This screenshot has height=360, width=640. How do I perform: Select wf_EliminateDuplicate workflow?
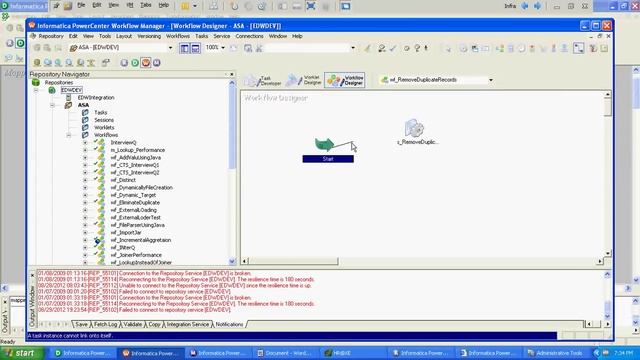tap(135, 203)
